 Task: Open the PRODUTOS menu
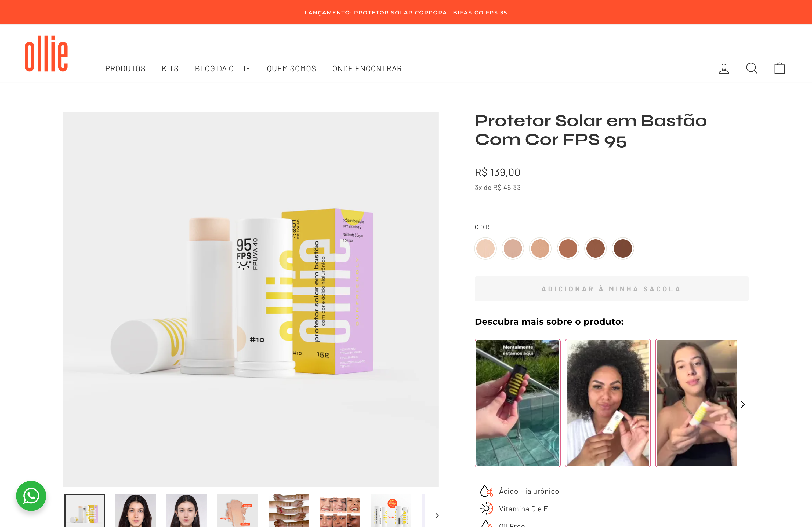125,68
